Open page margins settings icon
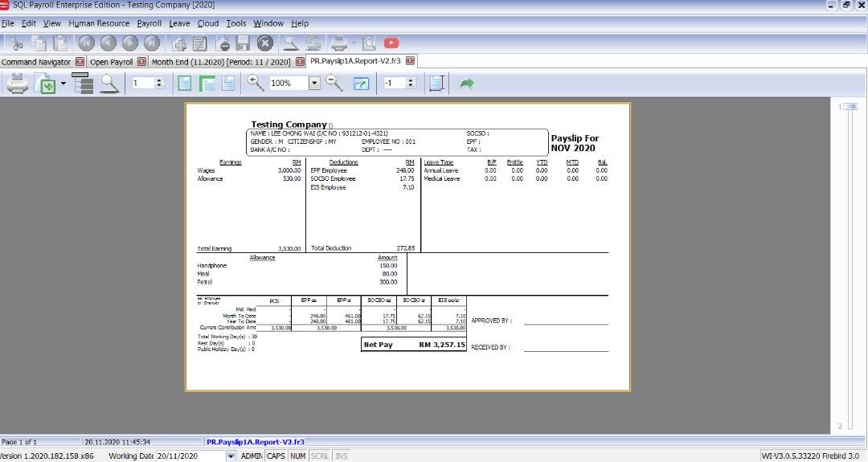This screenshot has height=462, width=868. [x=437, y=84]
